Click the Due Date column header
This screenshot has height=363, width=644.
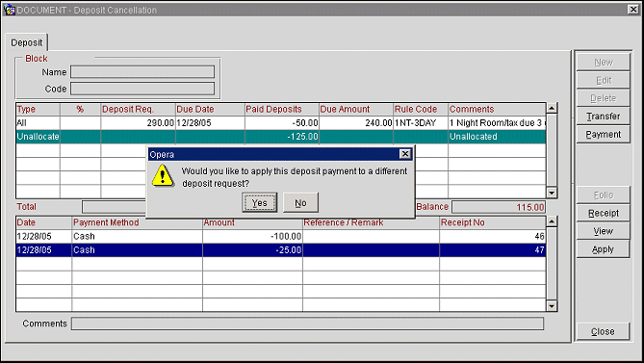tap(210, 109)
